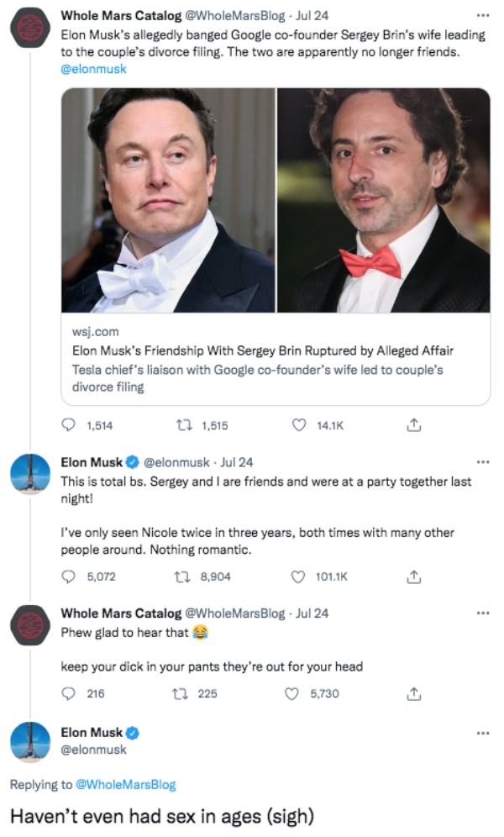Open the left photo in article preview
Image resolution: width=504 pixels, height=837 pixels.
(168, 200)
